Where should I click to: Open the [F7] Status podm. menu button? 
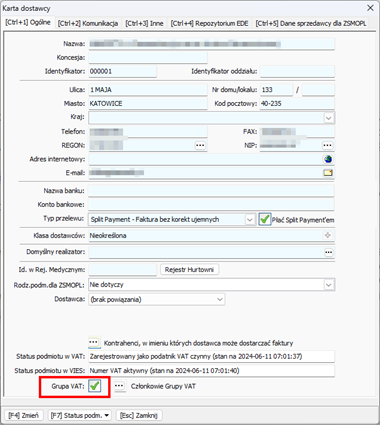coord(80,415)
